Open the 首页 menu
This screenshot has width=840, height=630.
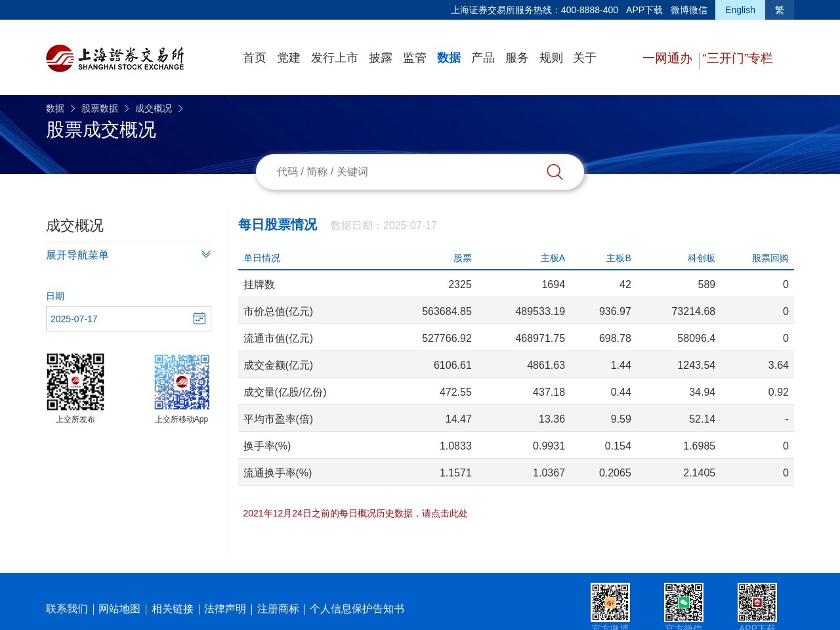[x=255, y=58]
